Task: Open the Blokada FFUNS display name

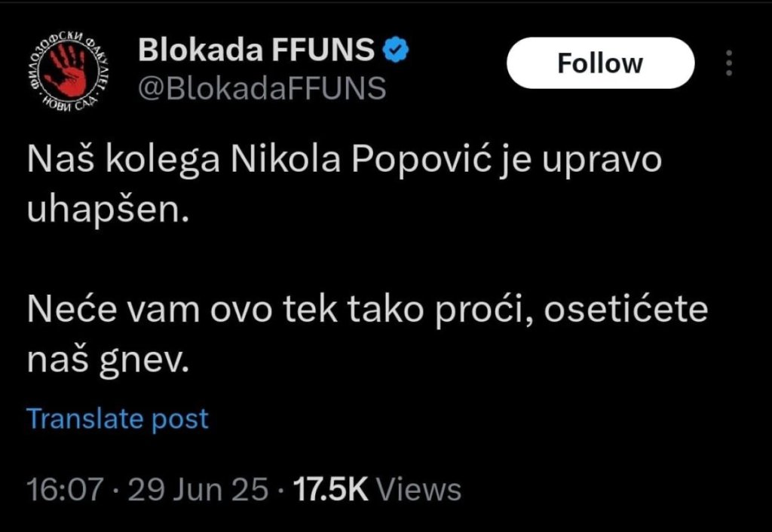Action: coord(256,51)
